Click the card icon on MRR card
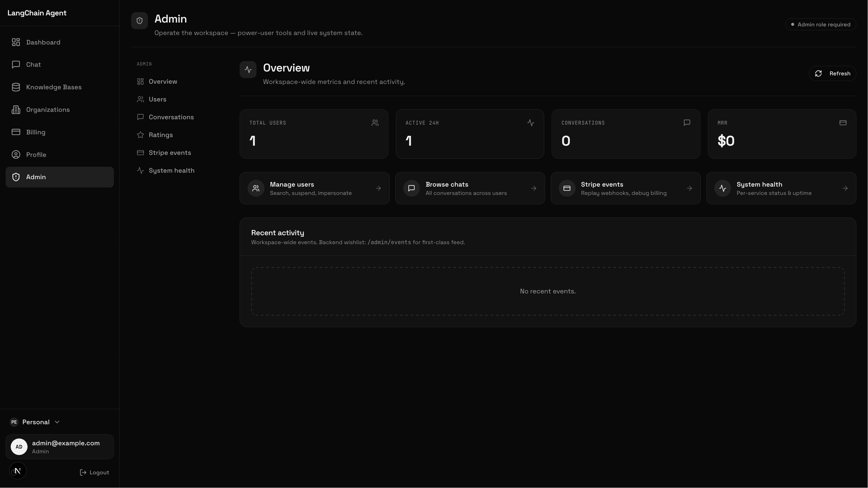868x488 pixels. point(843,123)
